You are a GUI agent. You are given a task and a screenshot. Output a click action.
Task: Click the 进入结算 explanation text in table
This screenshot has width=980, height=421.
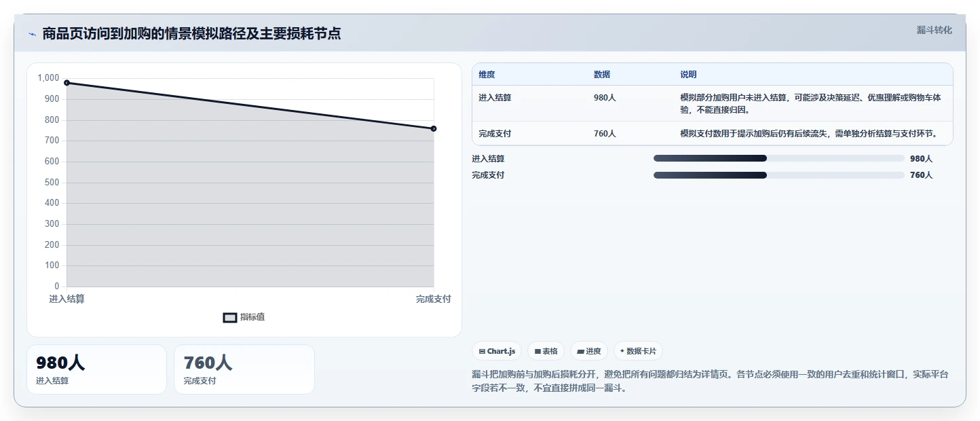tap(811, 103)
